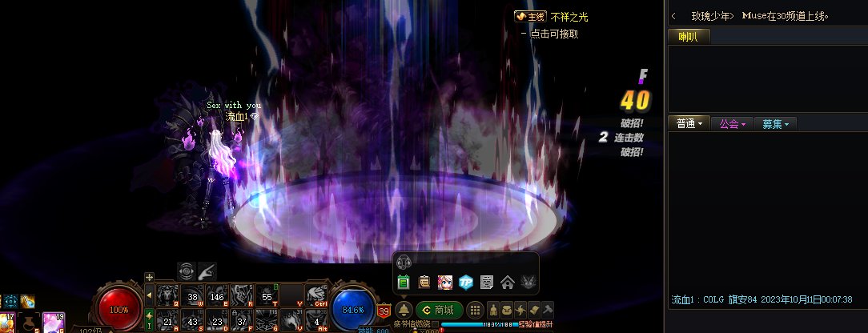Activate the skill on hotkey R

coord(242,295)
